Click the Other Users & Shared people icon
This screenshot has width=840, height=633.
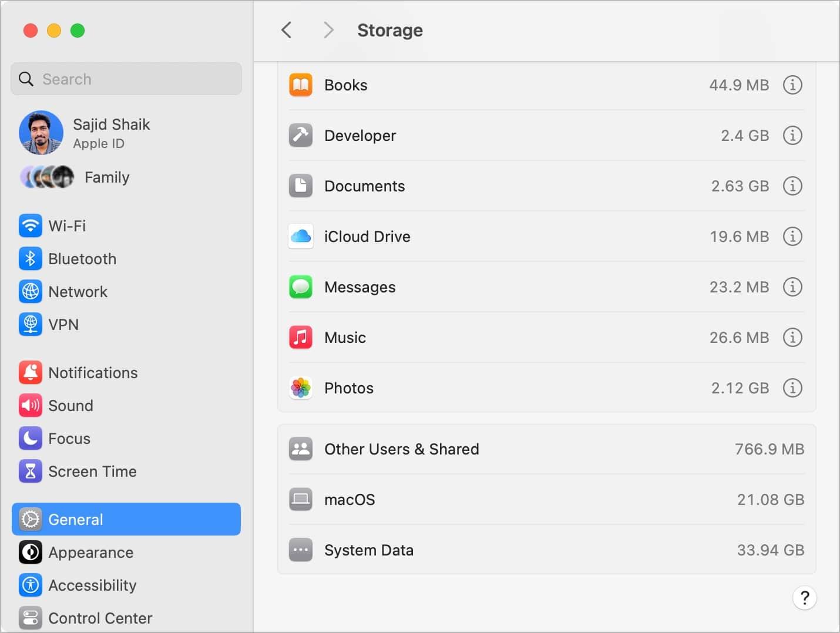pos(301,449)
